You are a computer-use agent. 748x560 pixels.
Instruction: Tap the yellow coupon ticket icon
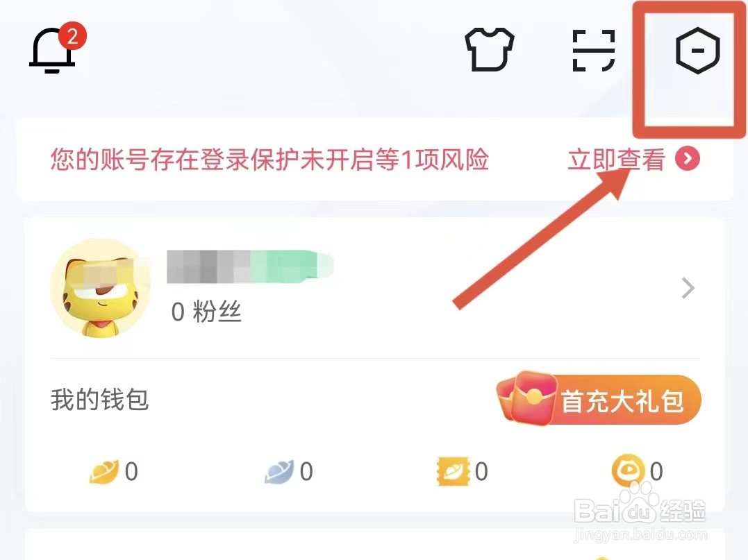point(454,471)
